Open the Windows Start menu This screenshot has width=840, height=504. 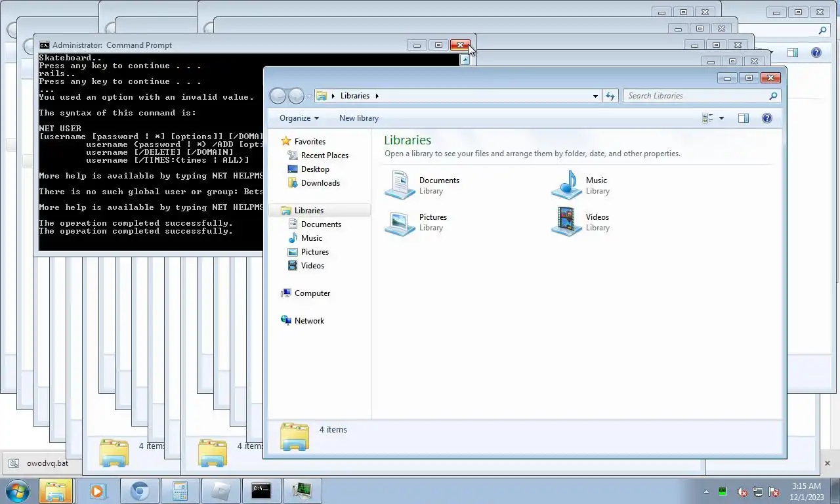pos(17,491)
